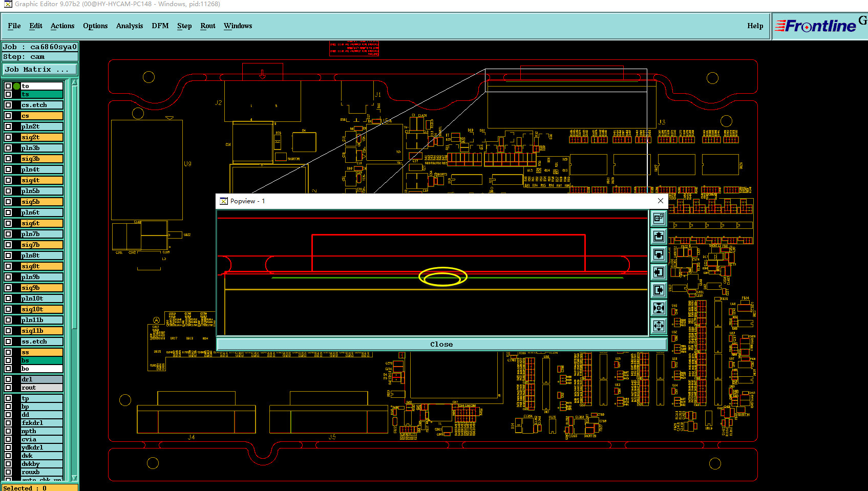Viewport: 868px width, 491px height.
Task: Select the 'tp' layer name
Action: coord(42,398)
